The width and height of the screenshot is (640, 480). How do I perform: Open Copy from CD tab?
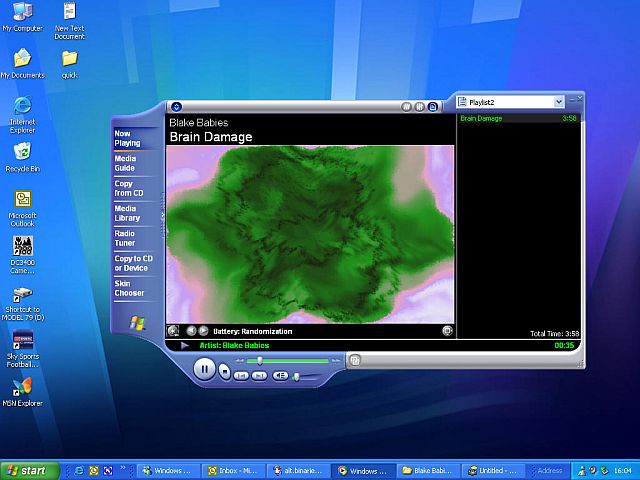point(129,188)
